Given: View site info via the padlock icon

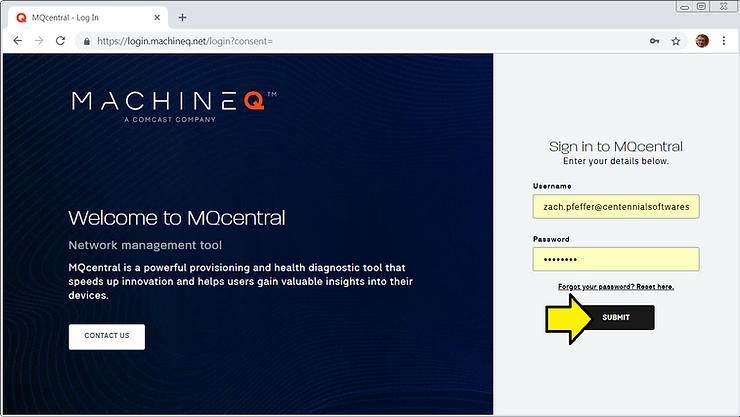Looking at the screenshot, I should coord(87,41).
